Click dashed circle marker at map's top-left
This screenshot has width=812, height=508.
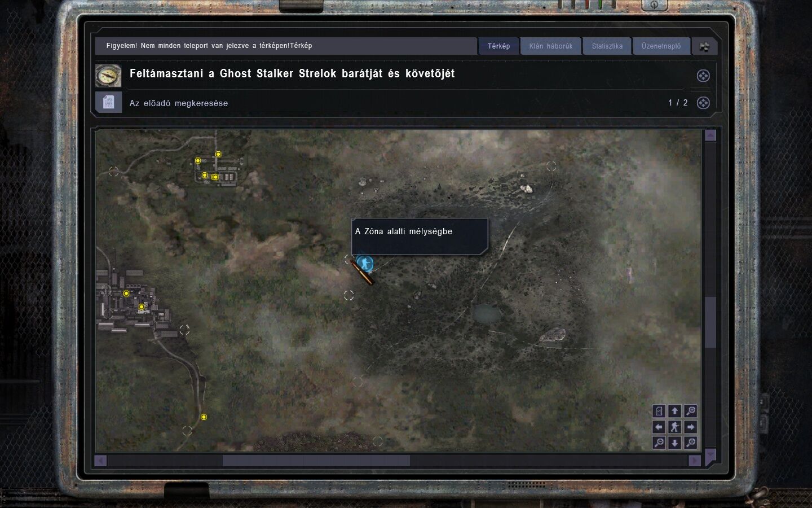pyautogui.click(x=113, y=171)
